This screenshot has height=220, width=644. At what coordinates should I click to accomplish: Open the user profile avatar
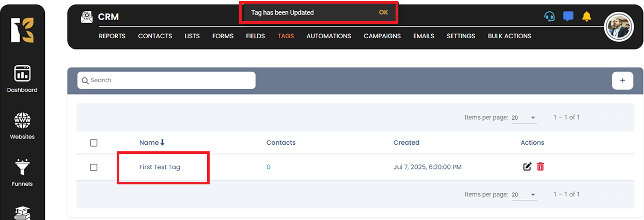point(619,26)
